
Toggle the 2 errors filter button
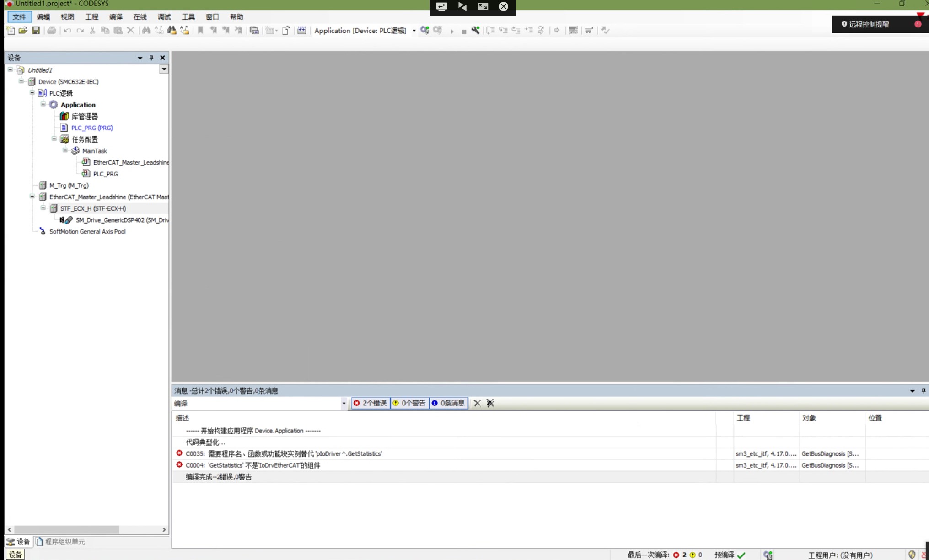[371, 403]
